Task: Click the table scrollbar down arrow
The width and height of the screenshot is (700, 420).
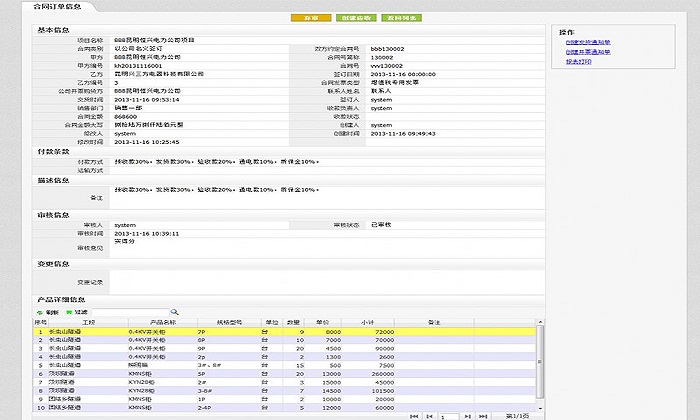Action: point(540,408)
